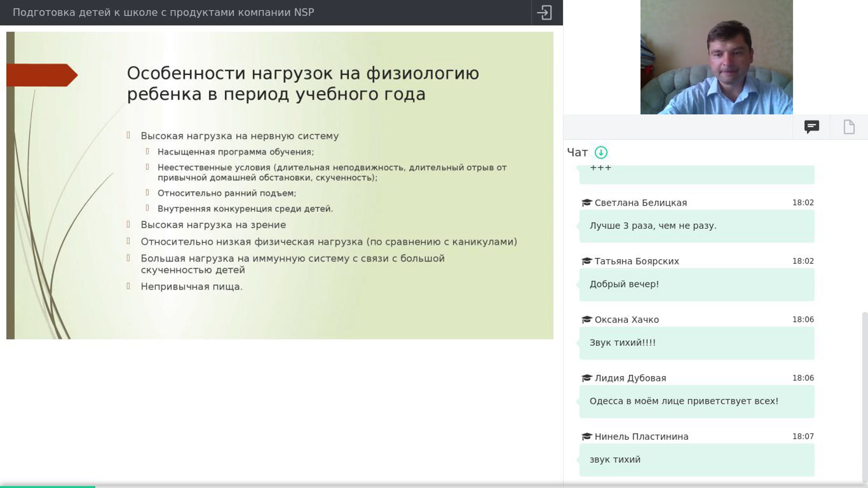This screenshot has width=868, height=488.
Task: Click the green playback progress bar
Action: coord(47,487)
